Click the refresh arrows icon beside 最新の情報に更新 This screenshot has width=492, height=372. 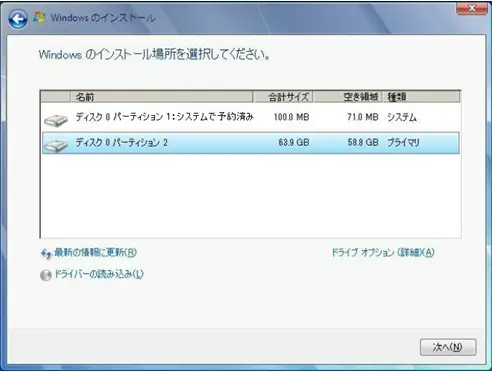tap(46, 254)
